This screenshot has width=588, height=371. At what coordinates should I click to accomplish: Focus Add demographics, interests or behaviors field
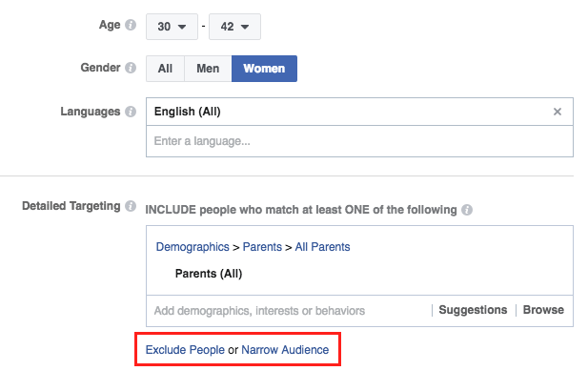pyautogui.click(x=289, y=311)
